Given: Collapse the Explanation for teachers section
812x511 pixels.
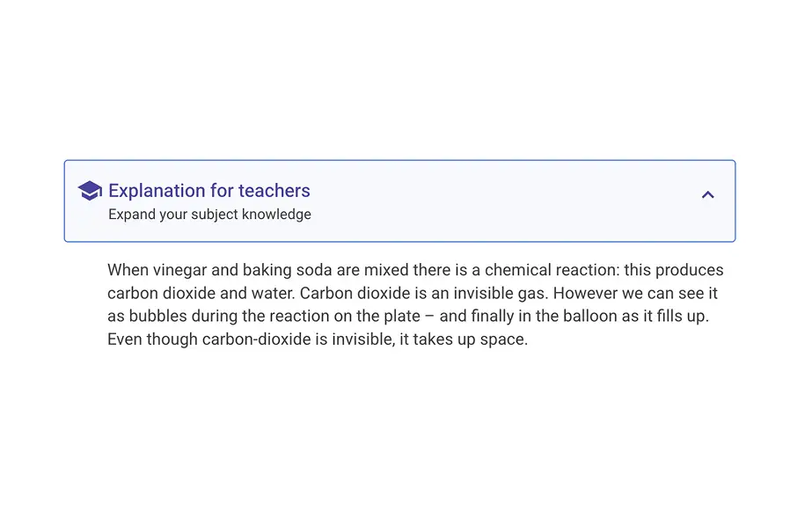Looking at the screenshot, I should pyautogui.click(x=707, y=195).
